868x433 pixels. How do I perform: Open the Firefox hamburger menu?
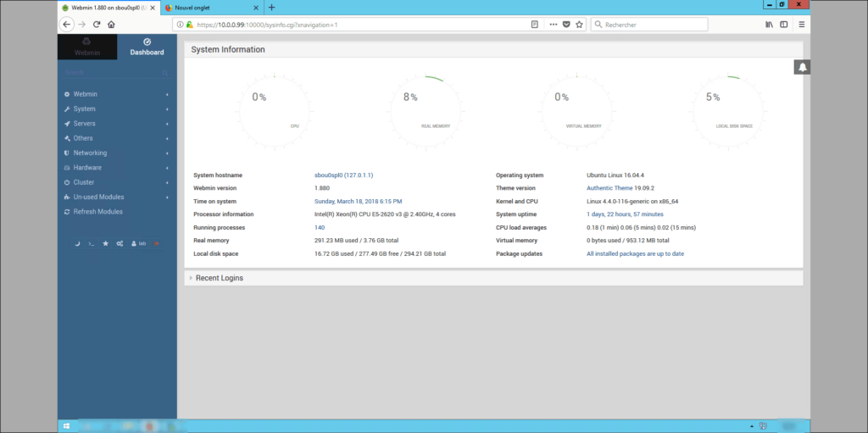[x=802, y=25]
